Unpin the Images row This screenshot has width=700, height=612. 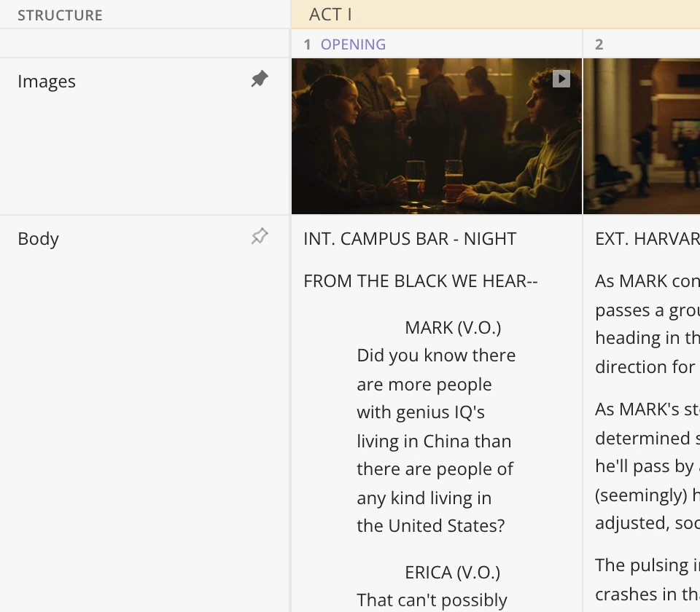point(260,79)
